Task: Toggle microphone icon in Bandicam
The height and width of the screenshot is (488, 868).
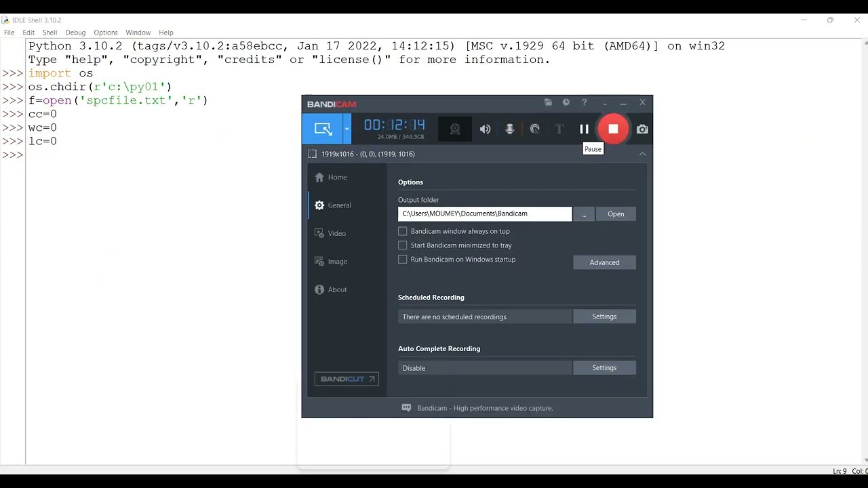Action: (x=509, y=129)
